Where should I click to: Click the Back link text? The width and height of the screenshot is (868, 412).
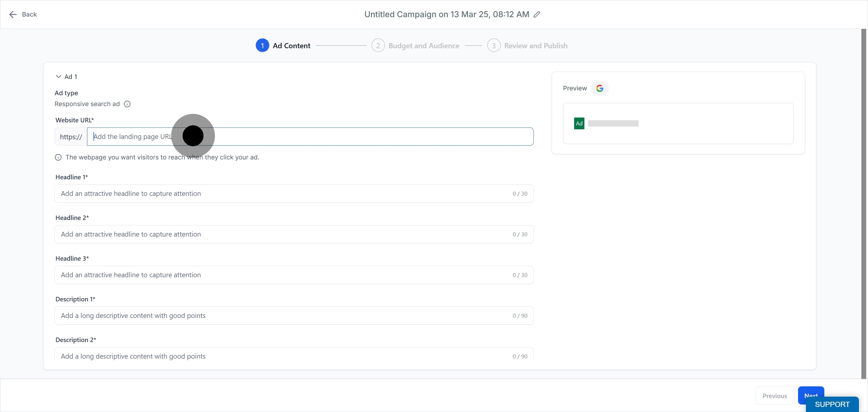click(29, 14)
